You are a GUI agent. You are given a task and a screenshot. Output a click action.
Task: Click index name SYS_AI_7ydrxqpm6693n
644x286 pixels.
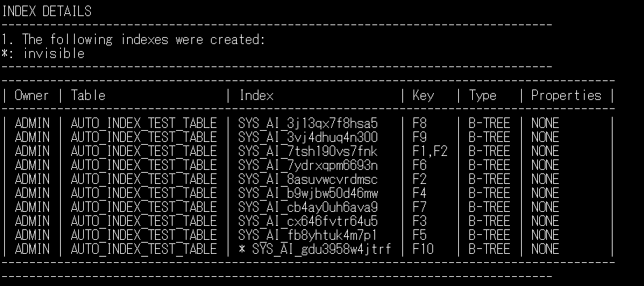(x=307, y=165)
